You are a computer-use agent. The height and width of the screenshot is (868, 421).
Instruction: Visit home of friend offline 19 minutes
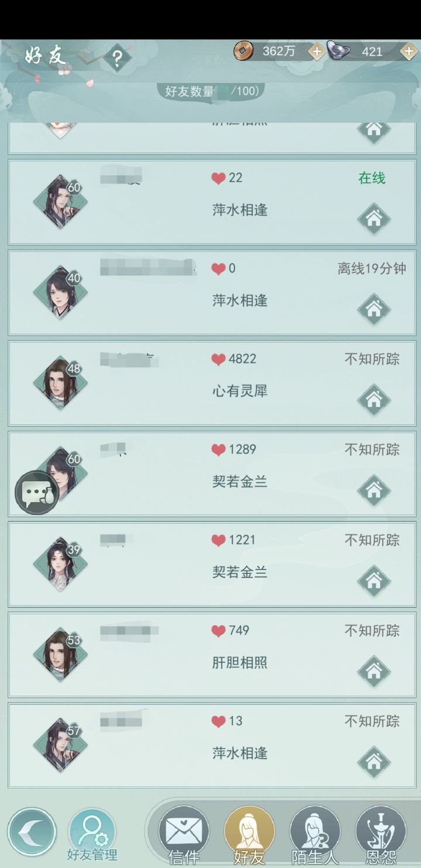coord(374,309)
